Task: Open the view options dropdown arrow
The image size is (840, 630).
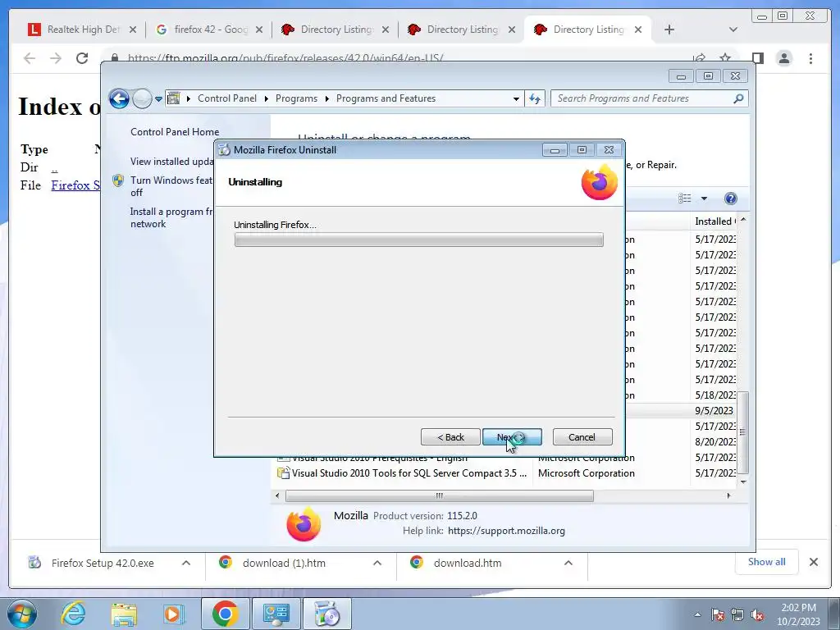Action: click(x=704, y=199)
